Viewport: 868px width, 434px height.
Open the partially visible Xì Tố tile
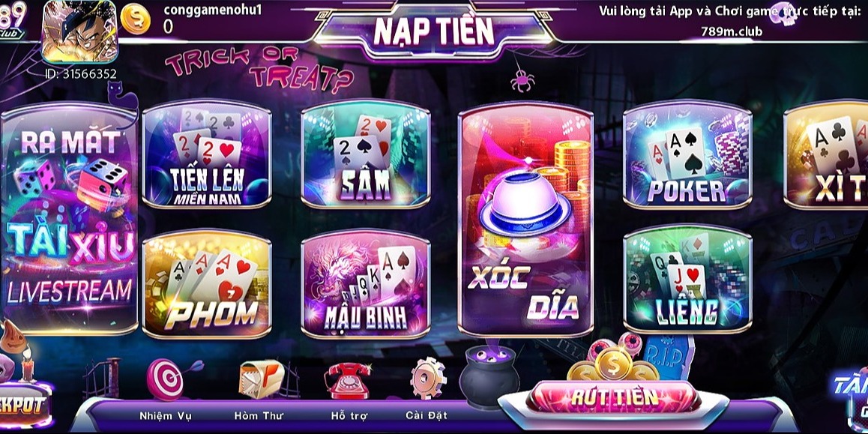[826, 154]
